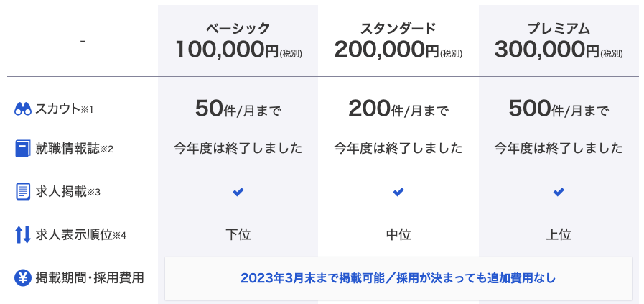The image size is (644, 304).
Task: Click the 上位 ranking cell in Premium
Action: coord(559,235)
